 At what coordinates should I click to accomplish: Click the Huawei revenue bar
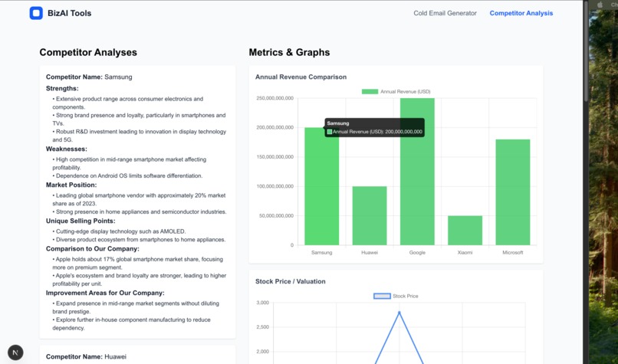pos(370,215)
